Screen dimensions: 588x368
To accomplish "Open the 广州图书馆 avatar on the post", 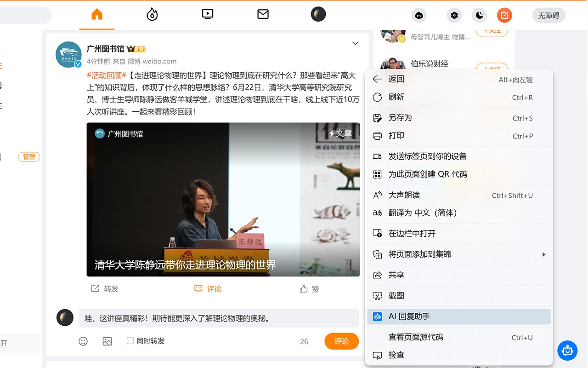I will click(68, 54).
